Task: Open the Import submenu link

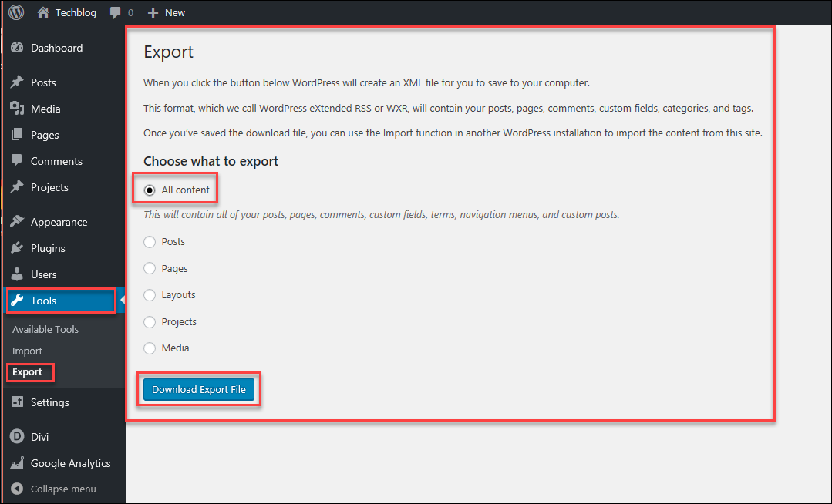Action: (27, 351)
